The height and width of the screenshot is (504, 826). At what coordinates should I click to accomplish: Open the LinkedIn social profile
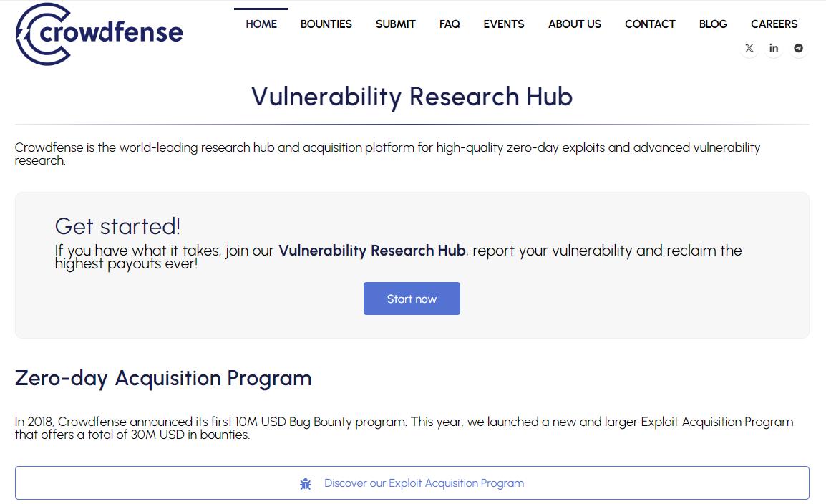pyautogui.click(x=774, y=48)
